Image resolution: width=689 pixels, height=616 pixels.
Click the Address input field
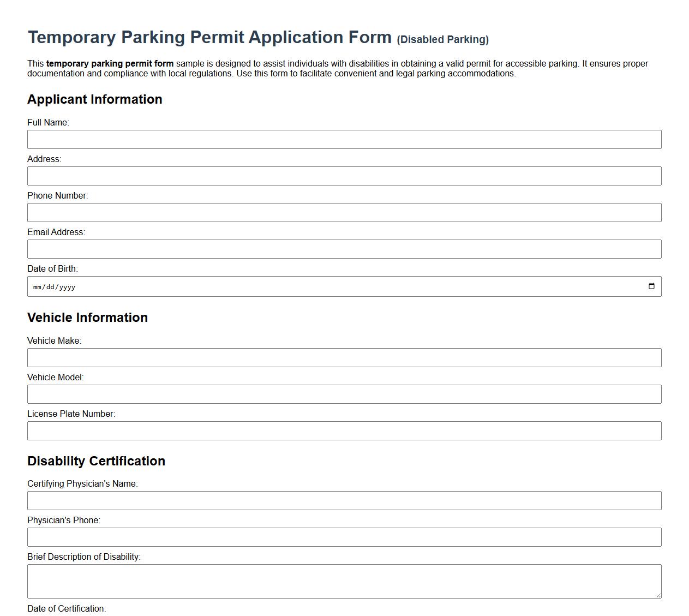[344, 176]
